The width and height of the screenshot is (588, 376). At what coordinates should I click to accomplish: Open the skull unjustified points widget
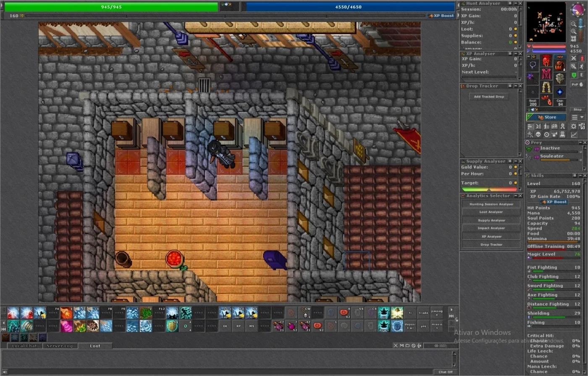coord(538,135)
